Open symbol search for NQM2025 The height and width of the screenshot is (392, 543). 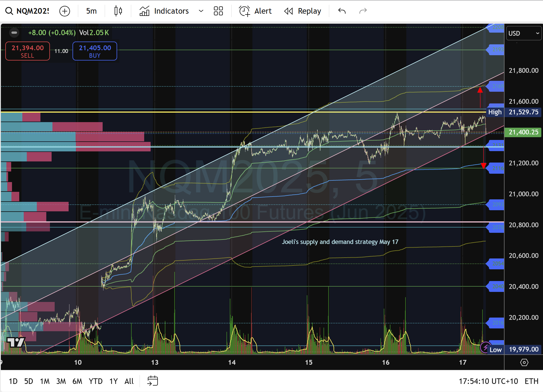click(x=27, y=11)
